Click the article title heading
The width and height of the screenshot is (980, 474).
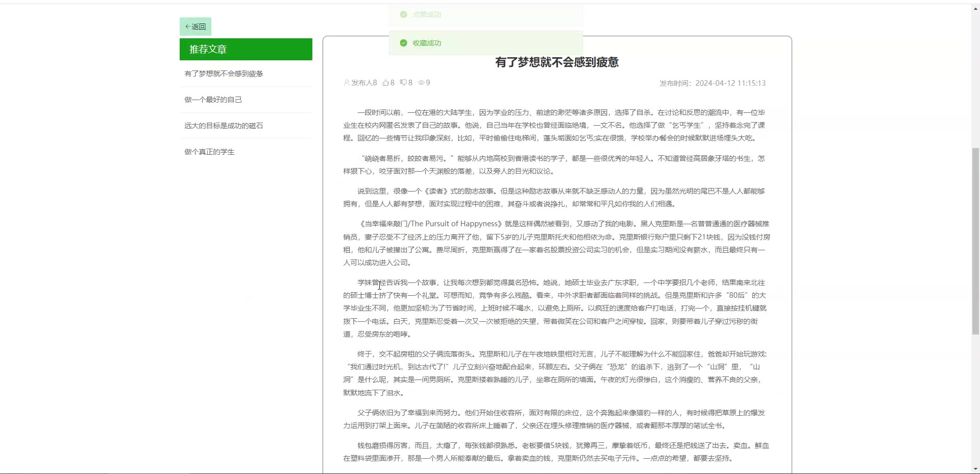pos(557,62)
